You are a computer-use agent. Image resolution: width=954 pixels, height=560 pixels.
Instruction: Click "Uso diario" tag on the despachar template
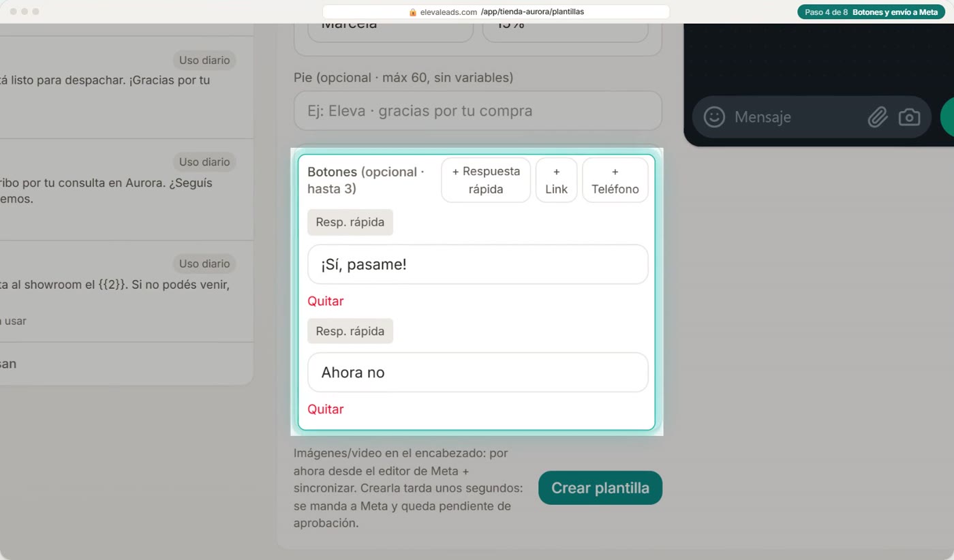[204, 61]
